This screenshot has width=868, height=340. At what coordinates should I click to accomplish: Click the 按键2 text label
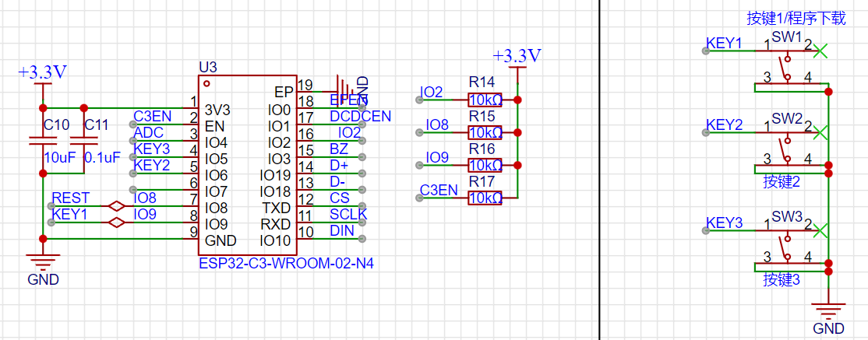pyautogui.click(x=782, y=182)
